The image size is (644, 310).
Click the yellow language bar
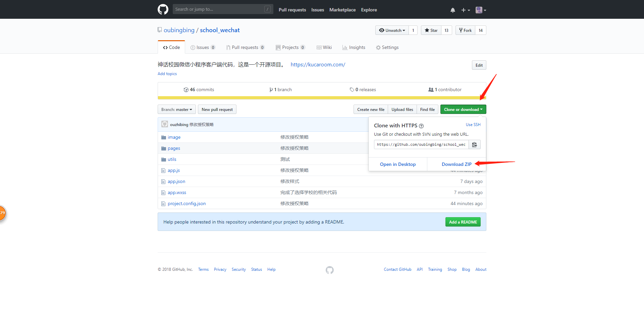[x=322, y=98]
